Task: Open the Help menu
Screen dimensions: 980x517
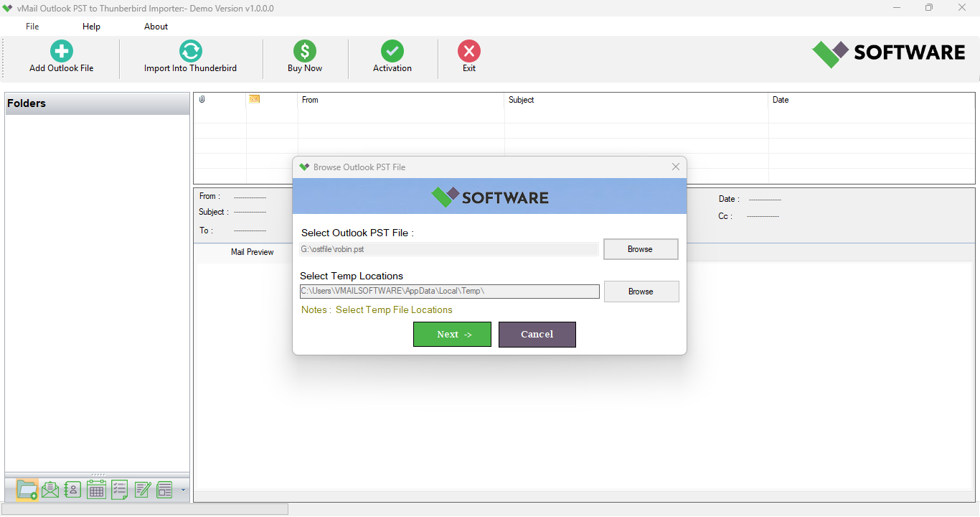Action: (91, 27)
